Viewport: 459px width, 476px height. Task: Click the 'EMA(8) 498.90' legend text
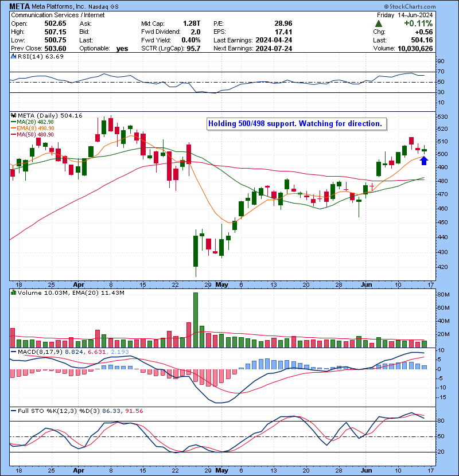point(36,128)
